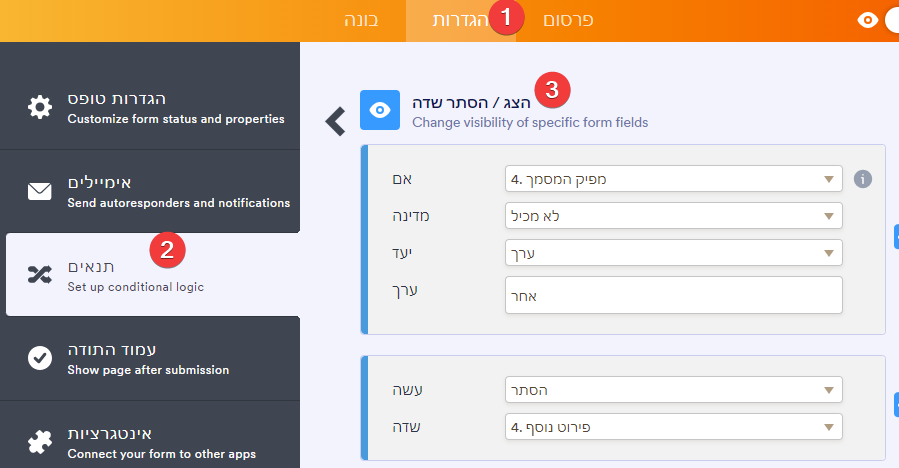Click the envelope Emails icon

pos(40,192)
